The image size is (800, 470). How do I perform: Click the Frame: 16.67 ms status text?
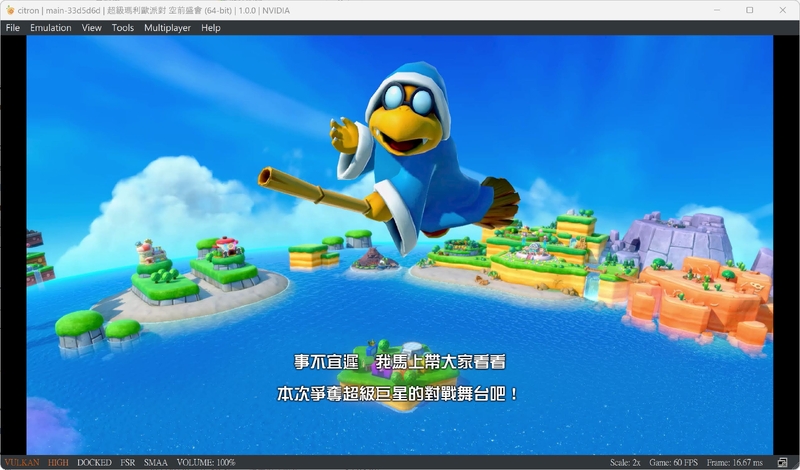735,462
